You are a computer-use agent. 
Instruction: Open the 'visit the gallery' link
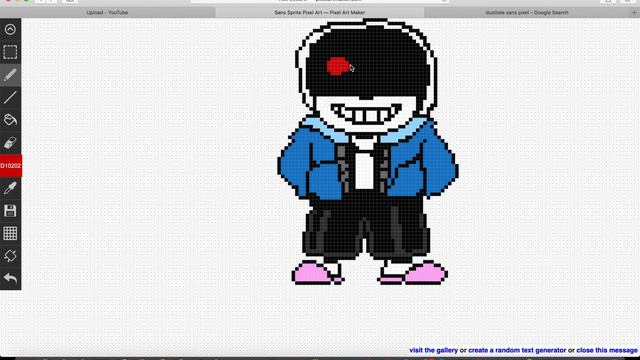pos(433,350)
